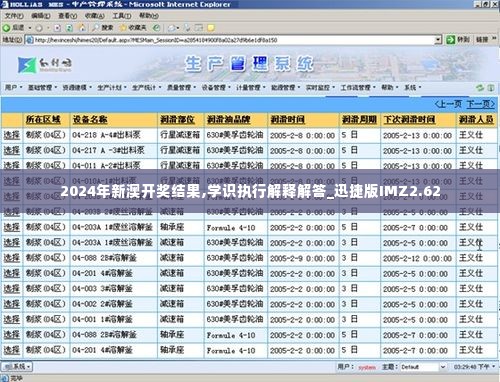Open the 计量管理 dropdown menu

coord(250,88)
